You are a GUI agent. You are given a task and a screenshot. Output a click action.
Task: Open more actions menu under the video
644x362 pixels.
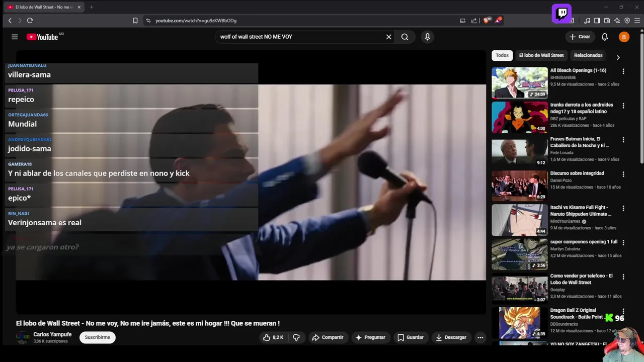480,337
